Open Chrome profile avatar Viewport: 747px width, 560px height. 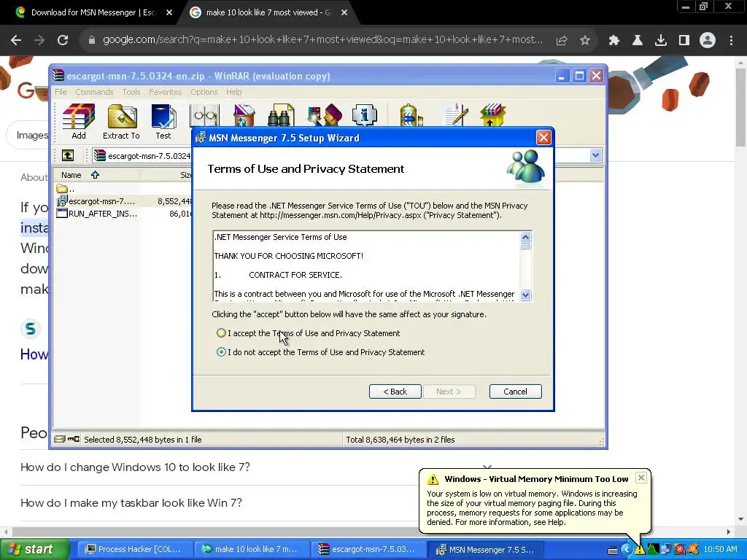point(708,41)
